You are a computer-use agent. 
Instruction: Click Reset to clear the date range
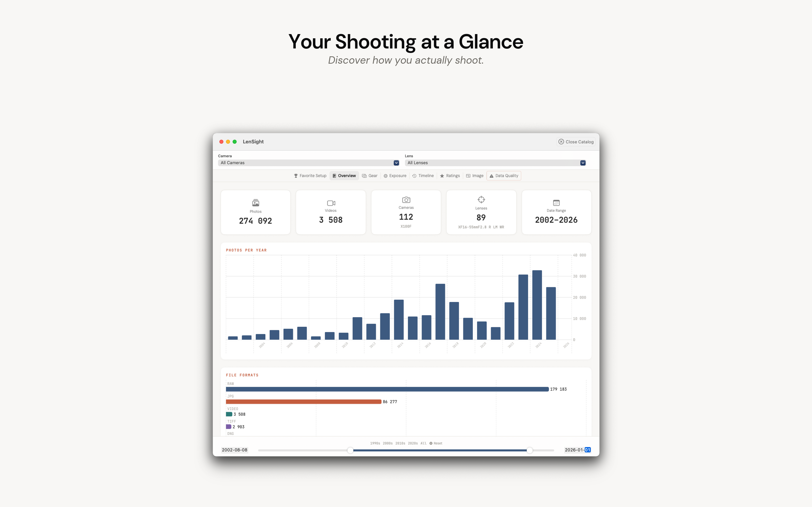click(x=436, y=443)
